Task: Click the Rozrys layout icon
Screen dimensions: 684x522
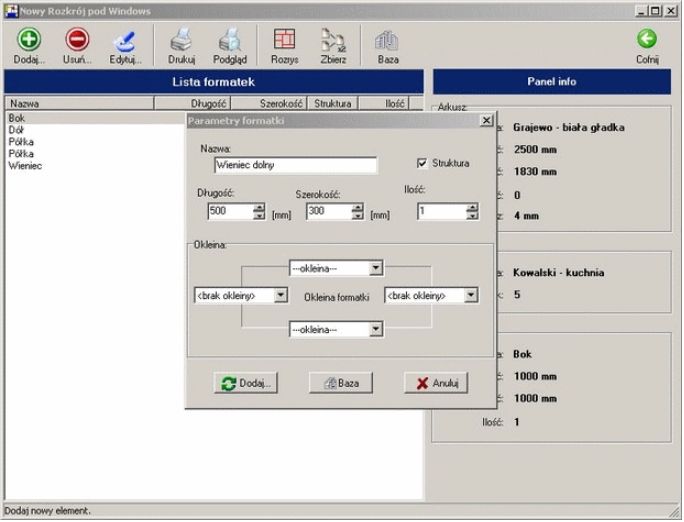Action: point(284,40)
